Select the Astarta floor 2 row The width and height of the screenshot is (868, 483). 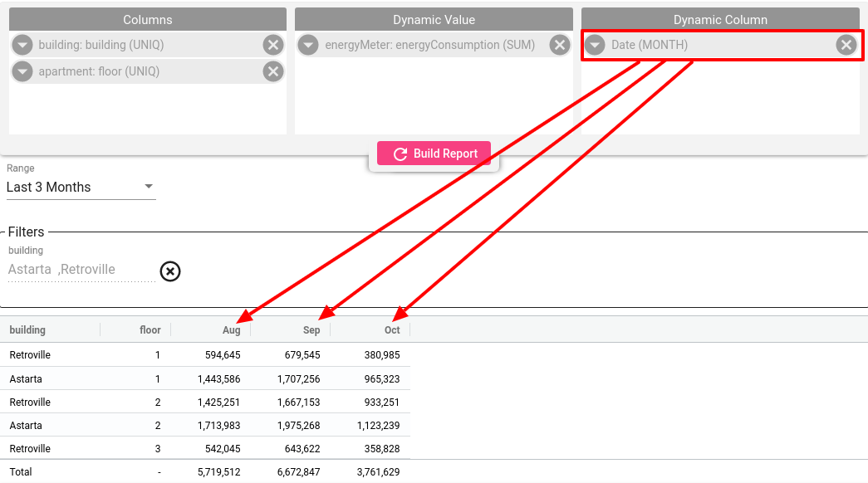click(x=205, y=425)
